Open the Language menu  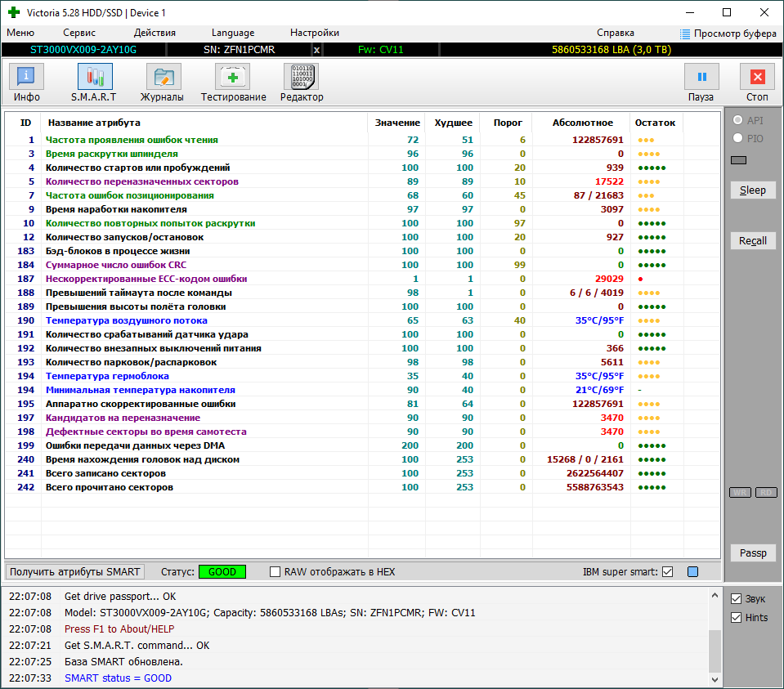click(233, 33)
